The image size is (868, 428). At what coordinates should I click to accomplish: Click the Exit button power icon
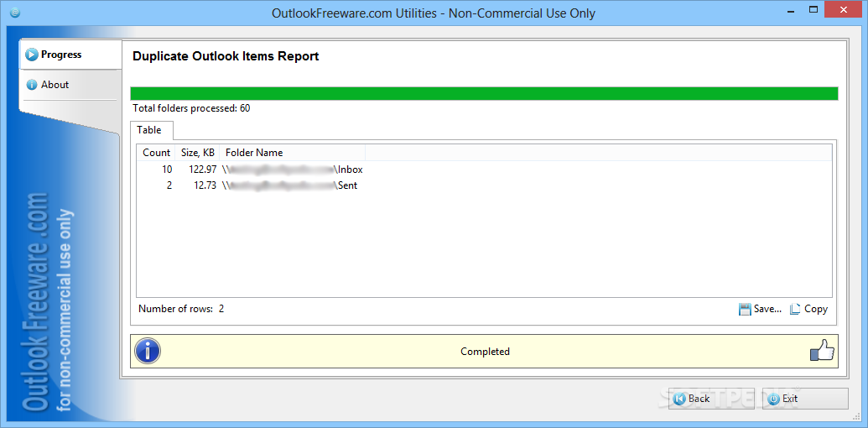coord(773,398)
